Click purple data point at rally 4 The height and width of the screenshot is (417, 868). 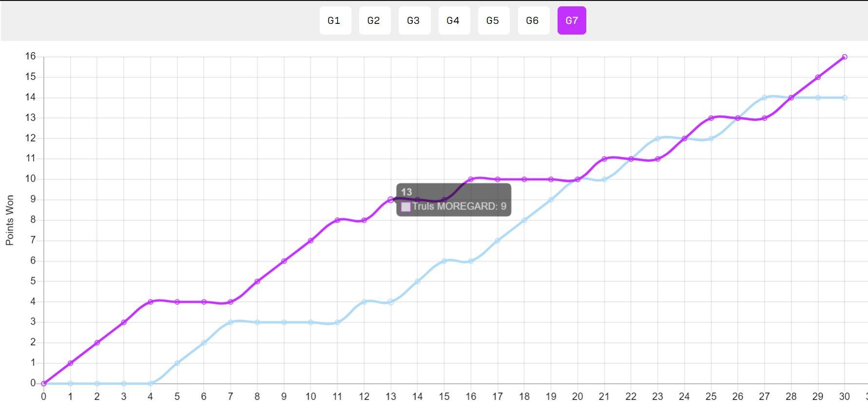pos(151,302)
